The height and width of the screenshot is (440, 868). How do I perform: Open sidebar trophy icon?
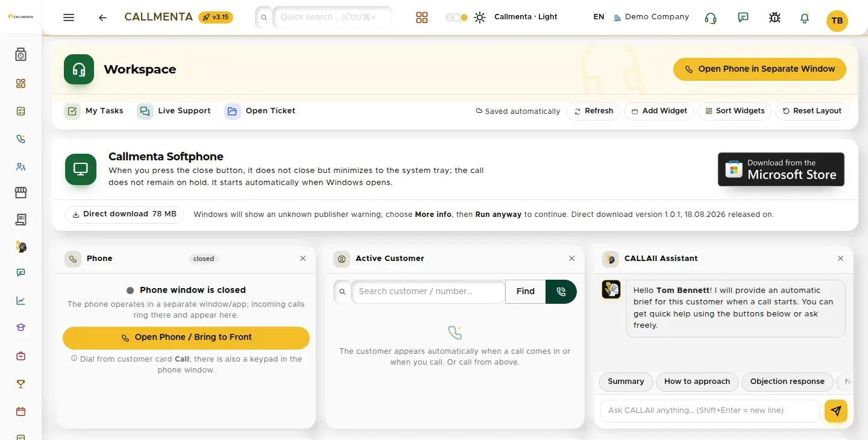click(x=21, y=384)
